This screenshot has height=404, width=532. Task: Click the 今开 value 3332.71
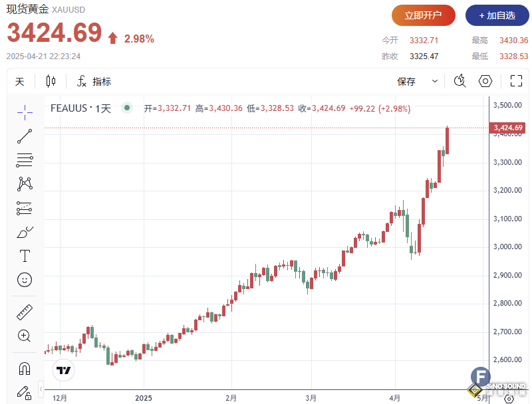coord(424,41)
